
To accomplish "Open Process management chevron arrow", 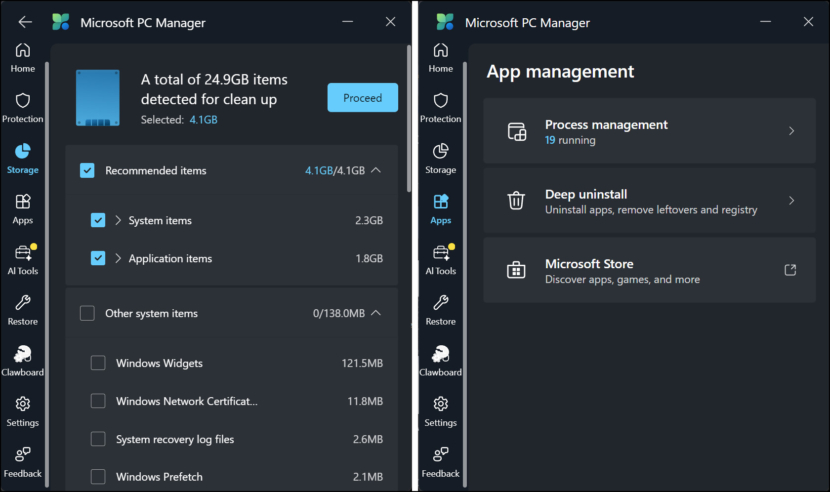I will [791, 131].
